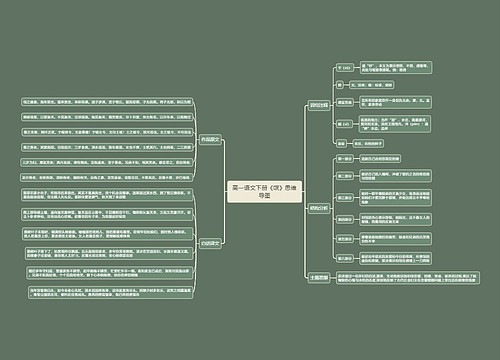
Task: Select the 主题思想 branch node
Action: (319, 277)
